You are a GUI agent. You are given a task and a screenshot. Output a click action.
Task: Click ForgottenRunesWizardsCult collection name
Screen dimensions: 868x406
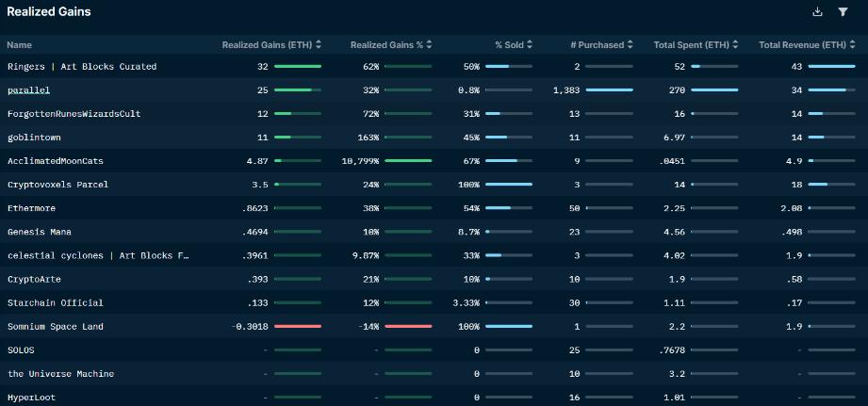click(74, 114)
